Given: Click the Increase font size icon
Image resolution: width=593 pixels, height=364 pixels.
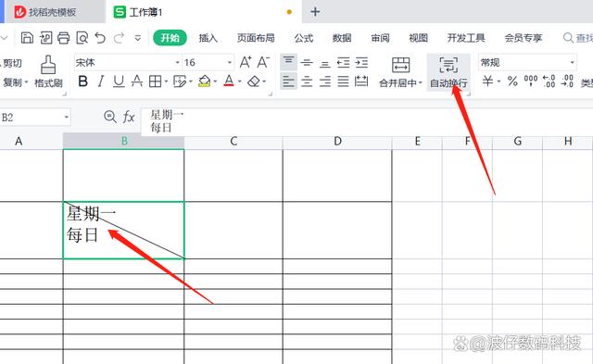Looking at the screenshot, I should click(x=246, y=62).
